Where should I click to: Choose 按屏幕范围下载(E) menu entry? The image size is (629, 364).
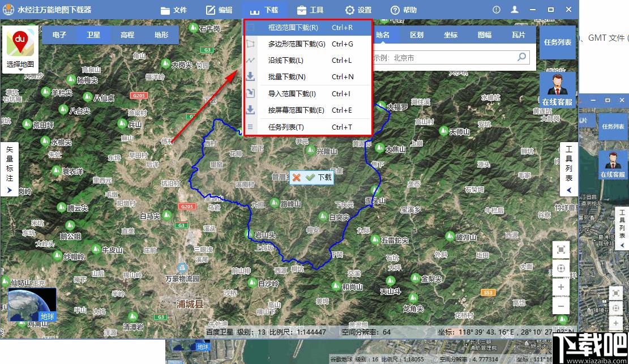pos(307,110)
